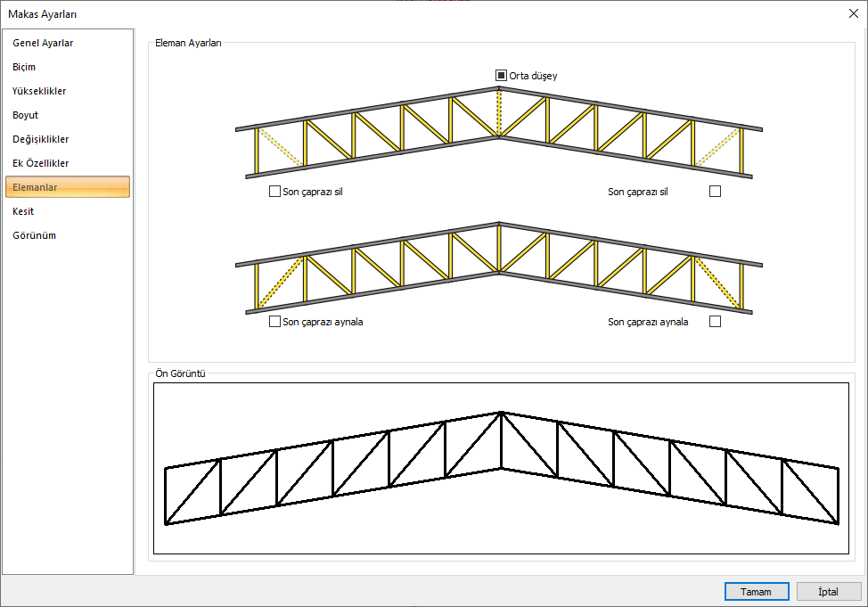Screen dimensions: 868x607
Task: Select Ek Özellikler in the list
Action: tap(41, 163)
